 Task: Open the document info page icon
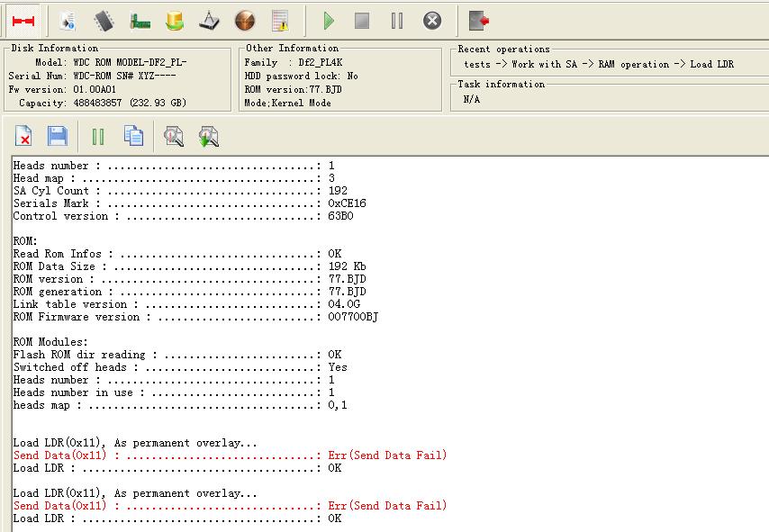coord(68,21)
